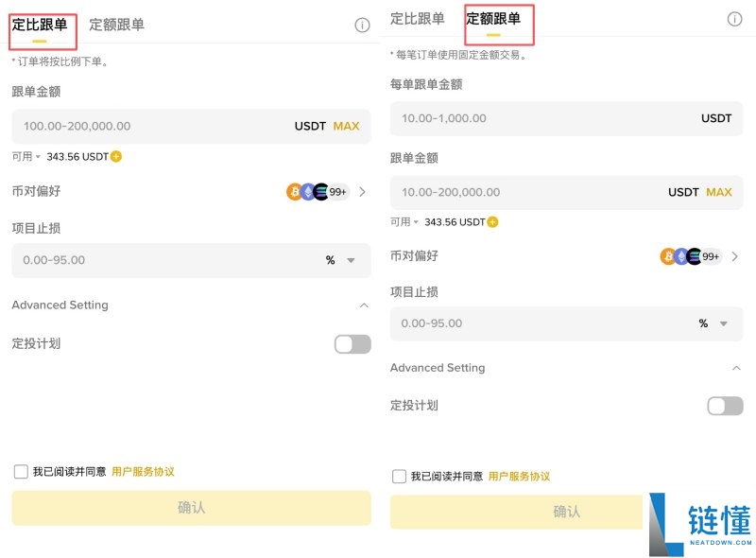Click the 确认 confirm button
The image size is (756, 558).
click(x=191, y=508)
